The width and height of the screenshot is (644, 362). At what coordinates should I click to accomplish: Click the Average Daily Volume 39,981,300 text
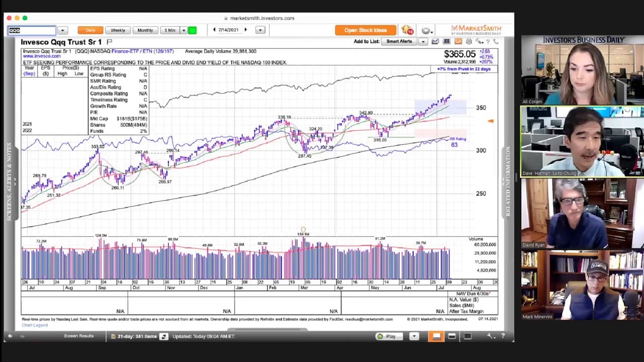click(x=220, y=51)
